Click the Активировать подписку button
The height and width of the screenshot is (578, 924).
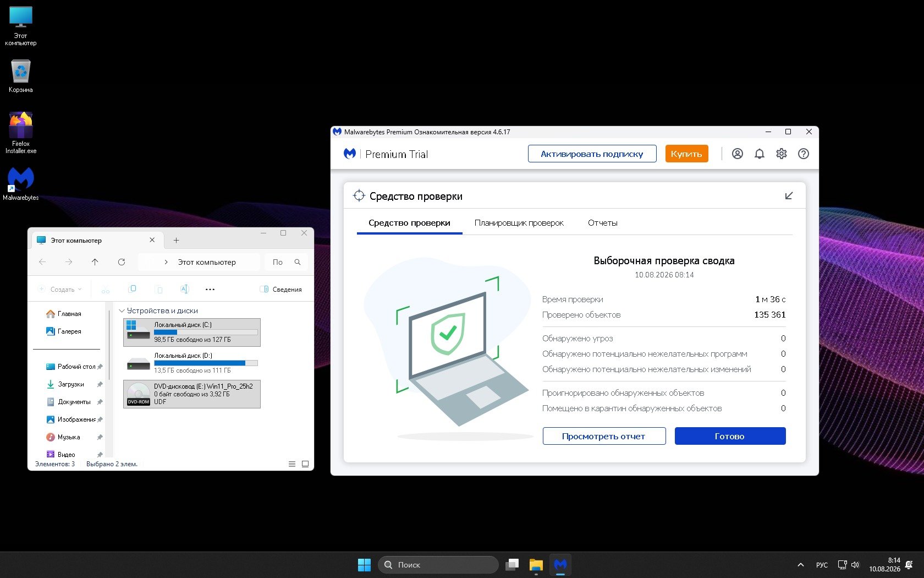[x=592, y=154]
